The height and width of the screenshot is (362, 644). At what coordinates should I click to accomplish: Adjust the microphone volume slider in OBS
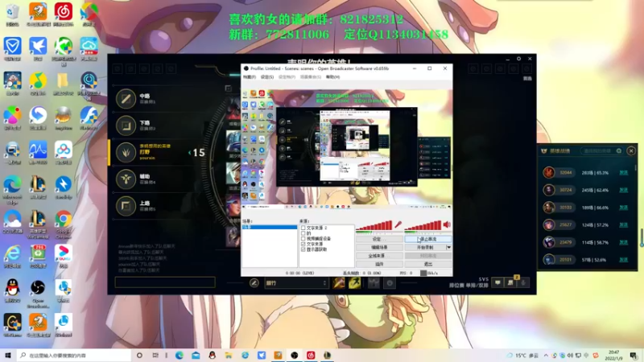pyautogui.click(x=374, y=225)
